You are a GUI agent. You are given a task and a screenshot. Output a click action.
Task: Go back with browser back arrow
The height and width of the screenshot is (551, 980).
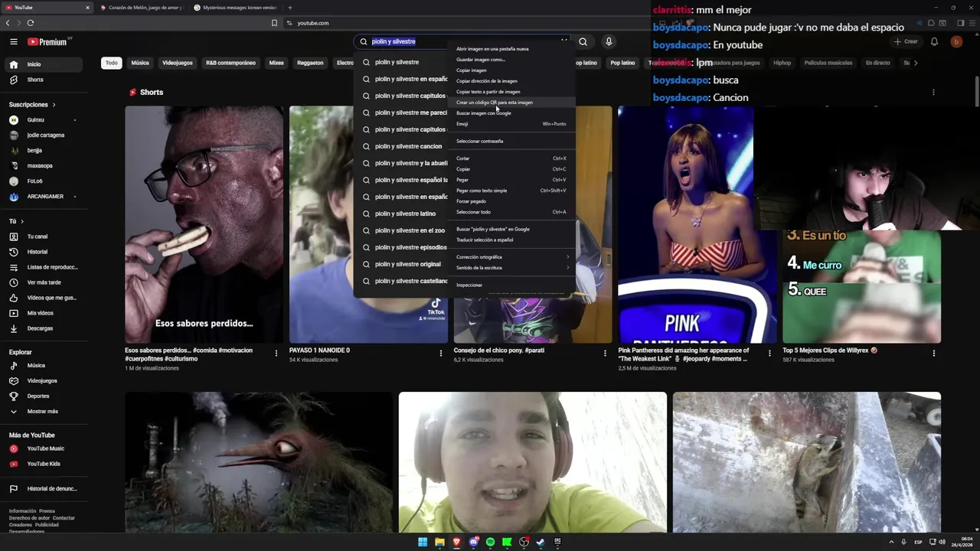pyautogui.click(x=8, y=23)
